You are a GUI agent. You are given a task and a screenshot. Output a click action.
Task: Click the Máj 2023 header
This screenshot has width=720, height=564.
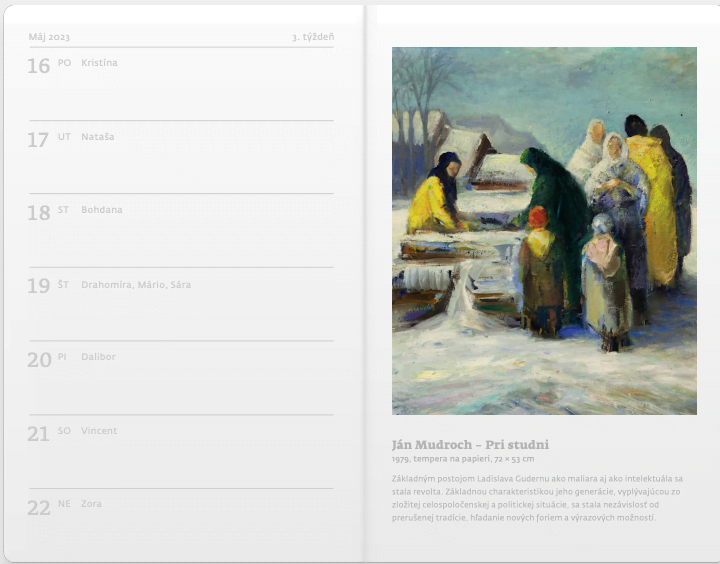(x=49, y=37)
